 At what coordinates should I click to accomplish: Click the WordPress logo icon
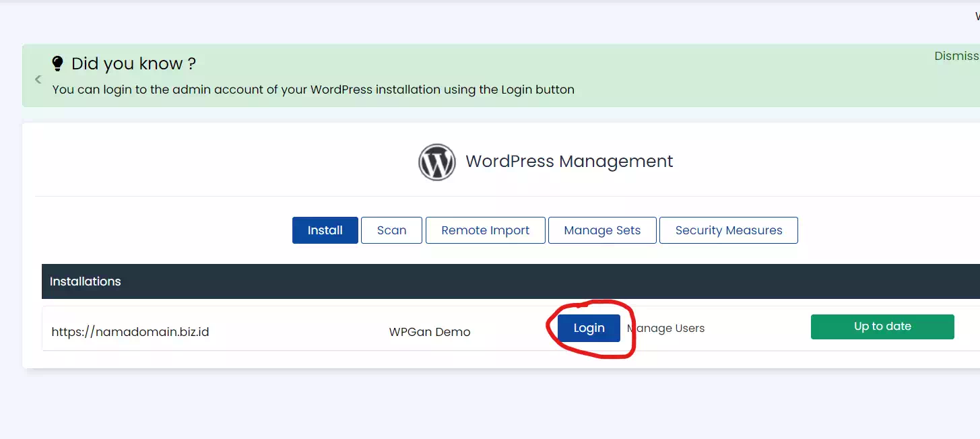(x=437, y=162)
